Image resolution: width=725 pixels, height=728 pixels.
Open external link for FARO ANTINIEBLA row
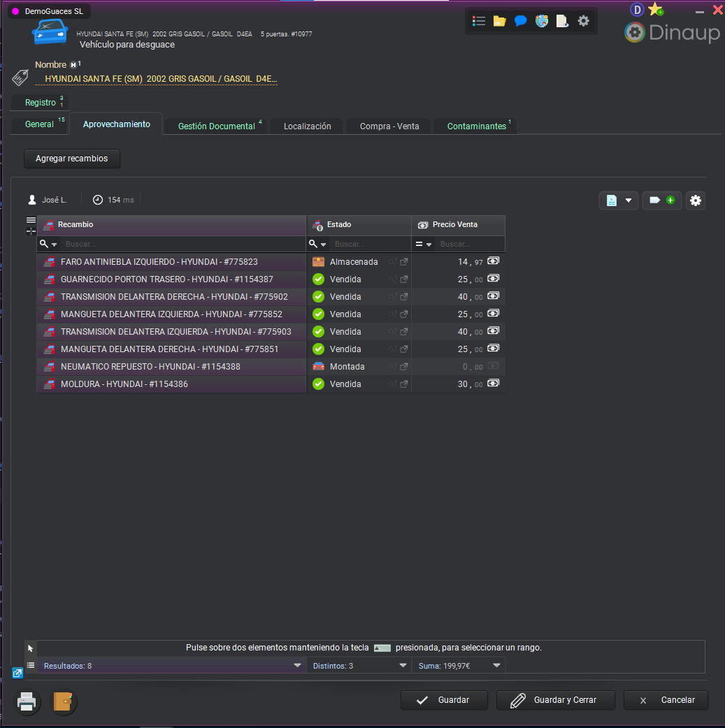tap(403, 262)
